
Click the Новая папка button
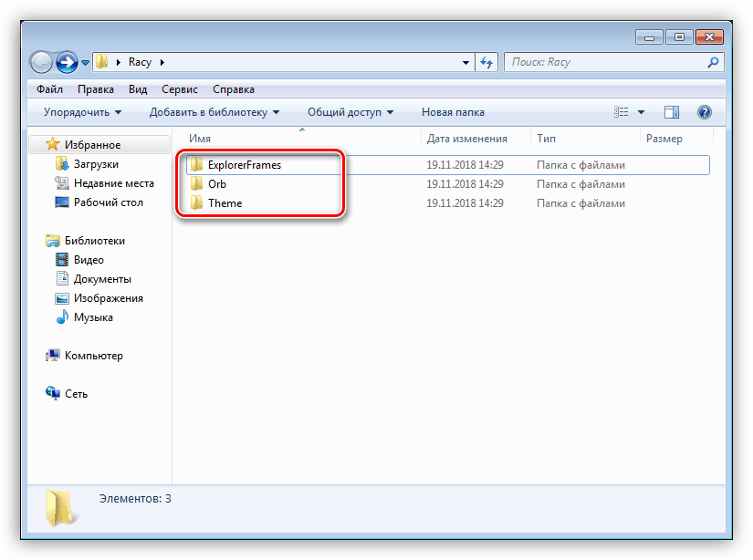click(x=453, y=112)
